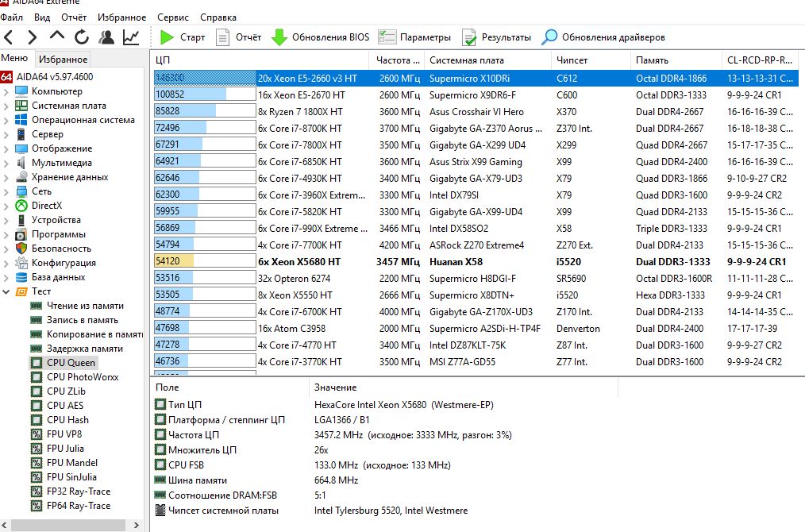Click the highlighted 54120 score bar
This screenshot has width=805, height=532.
[x=205, y=261]
